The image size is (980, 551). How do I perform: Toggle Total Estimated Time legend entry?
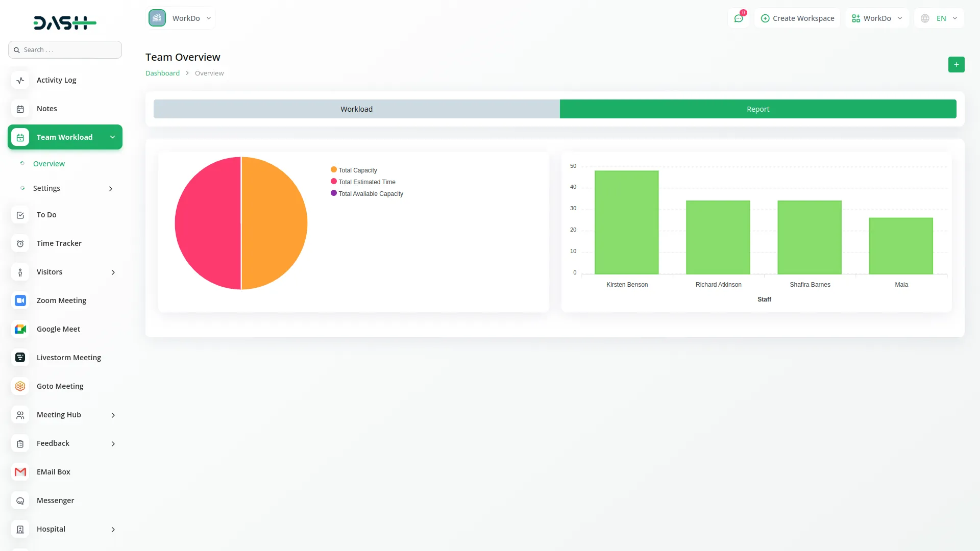(x=363, y=182)
